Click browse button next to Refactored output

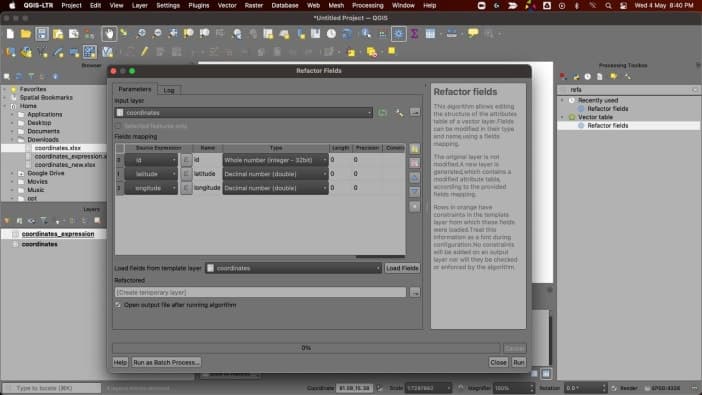click(415, 292)
